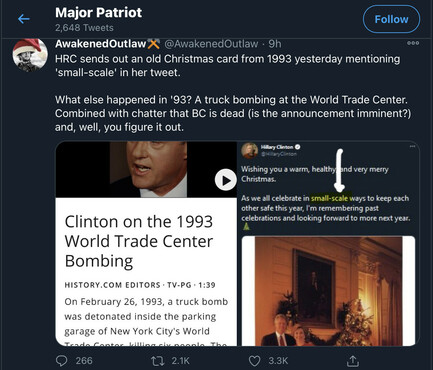Reply to the tweet via comment icon
The image size is (433, 370).
pos(61,361)
